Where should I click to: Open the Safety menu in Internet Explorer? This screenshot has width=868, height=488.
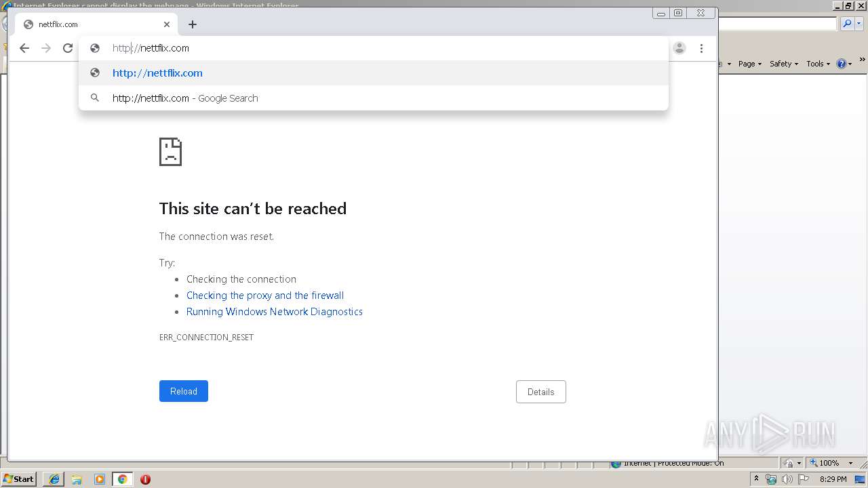pyautogui.click(x=784, y=64)
